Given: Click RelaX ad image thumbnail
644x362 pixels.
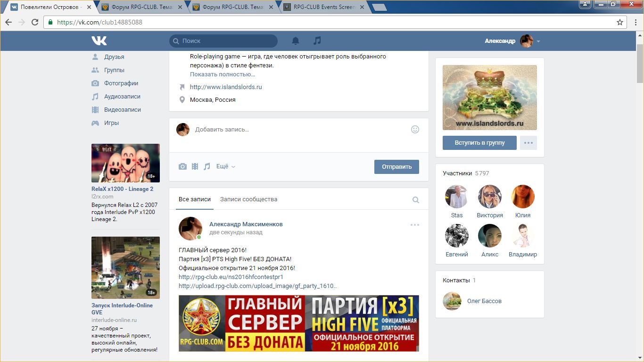Looking at the screenshot, I should click(125, 163).
